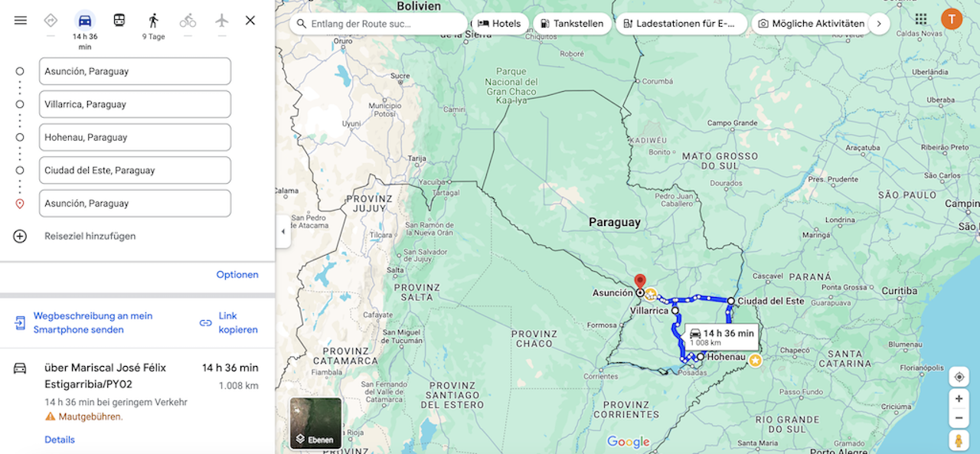Click the Mautgebühren toll warning

coord(83,416)
